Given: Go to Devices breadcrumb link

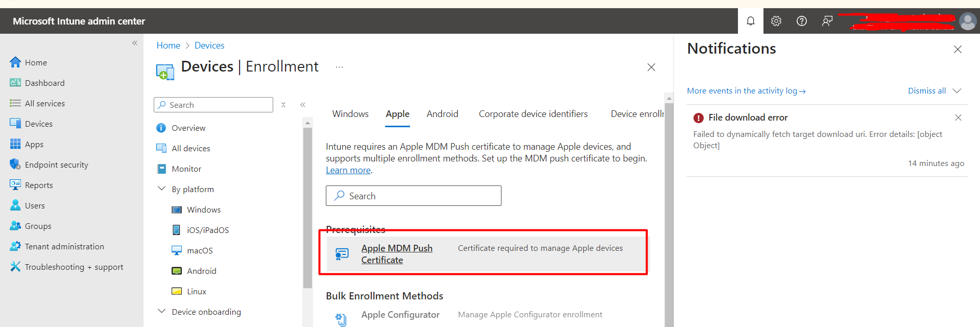Looking at the screenshot, I should click(209, 45).
